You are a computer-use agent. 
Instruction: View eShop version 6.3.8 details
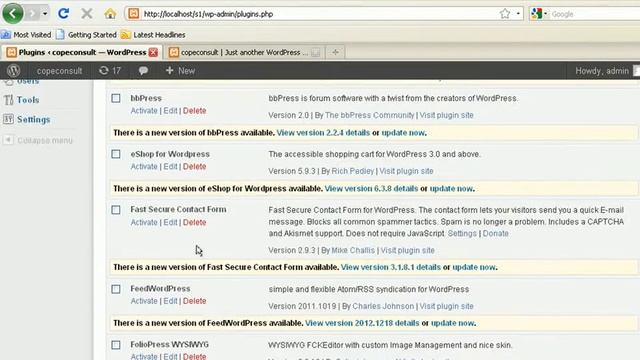[x=371, y=189]
